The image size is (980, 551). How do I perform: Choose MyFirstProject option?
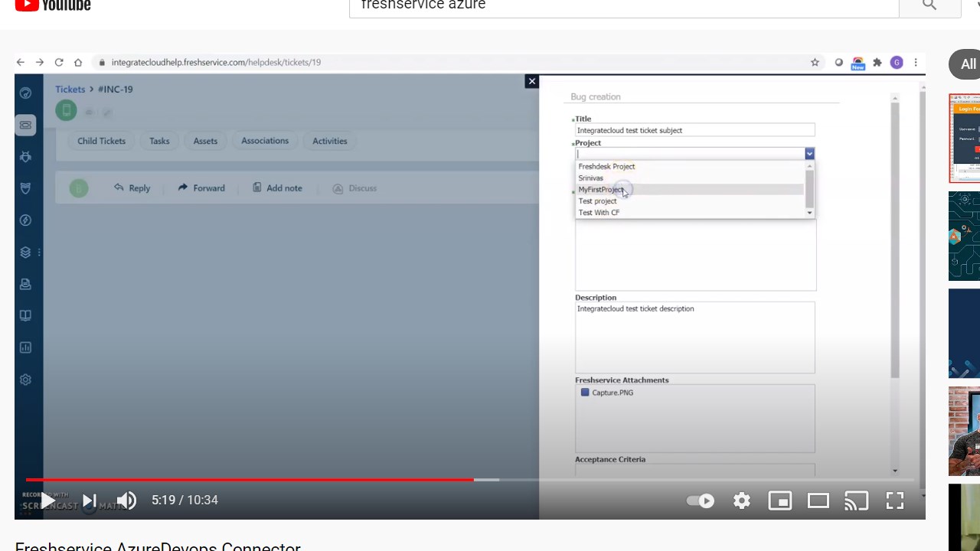[689, 189]
